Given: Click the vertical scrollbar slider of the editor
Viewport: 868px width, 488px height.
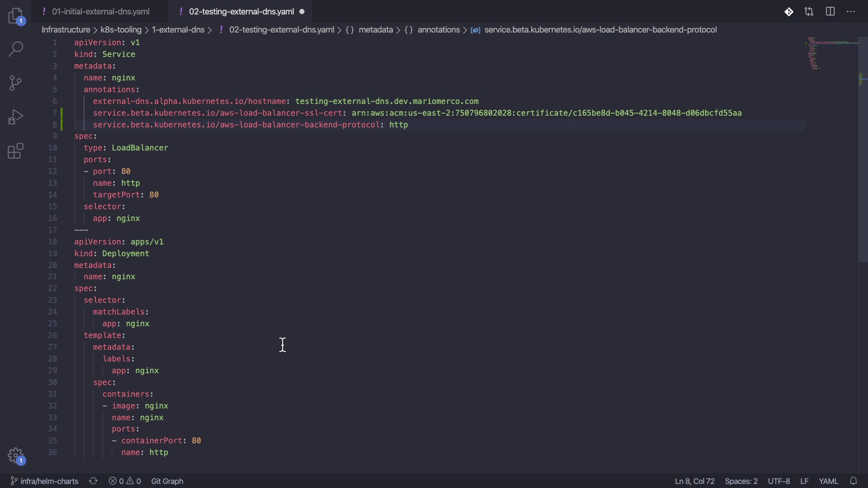Looking at the screenshot, I should click(x=863, y=149).
